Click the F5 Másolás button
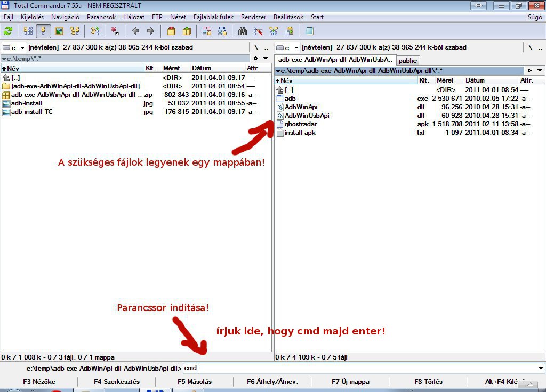Viewport: 546px width, 392px height. (x=195, y=381)
